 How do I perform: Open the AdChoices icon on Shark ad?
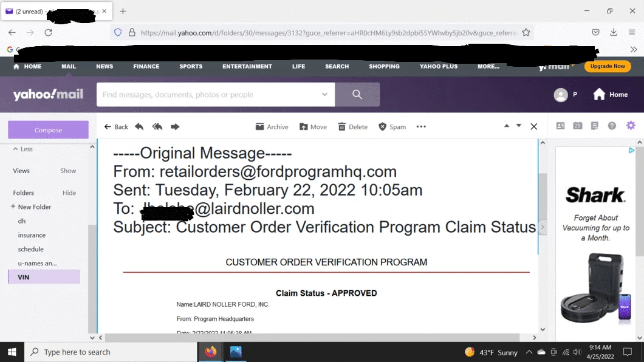(632, 151)
